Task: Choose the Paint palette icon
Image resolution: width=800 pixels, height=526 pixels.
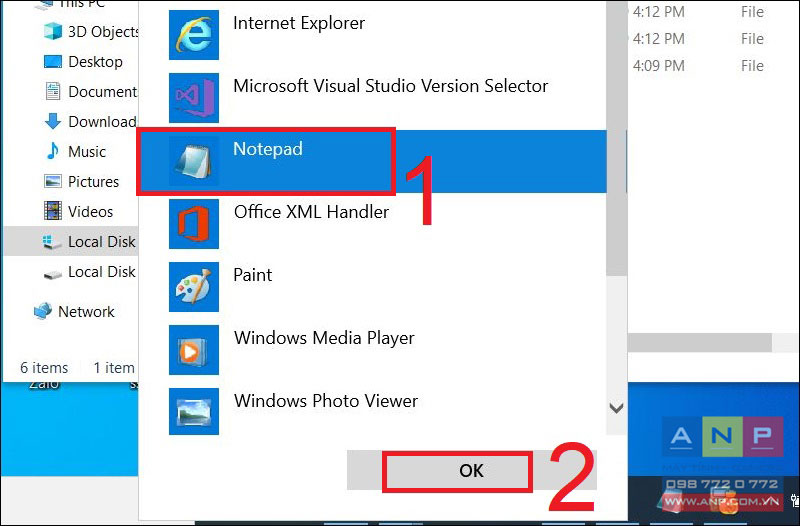Action: point(194,287)
